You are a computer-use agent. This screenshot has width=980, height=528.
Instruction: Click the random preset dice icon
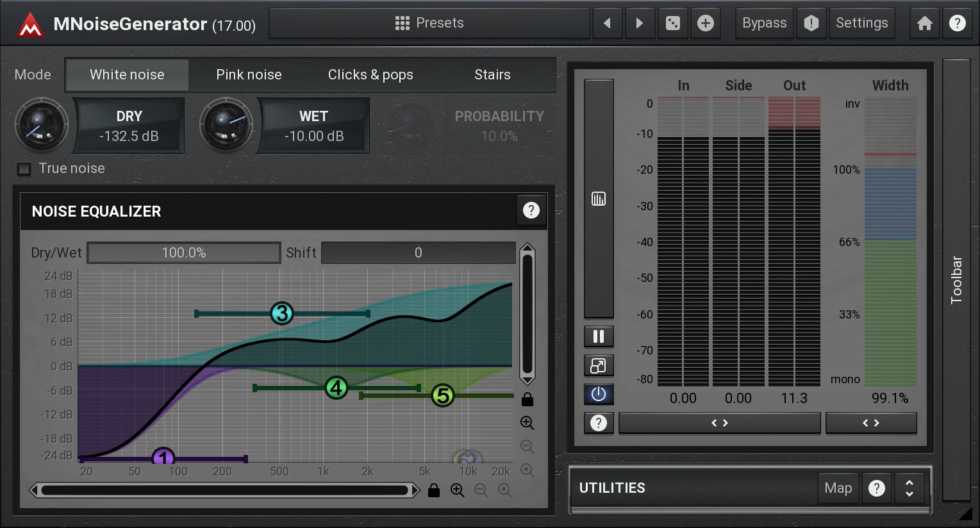point(672,24)
